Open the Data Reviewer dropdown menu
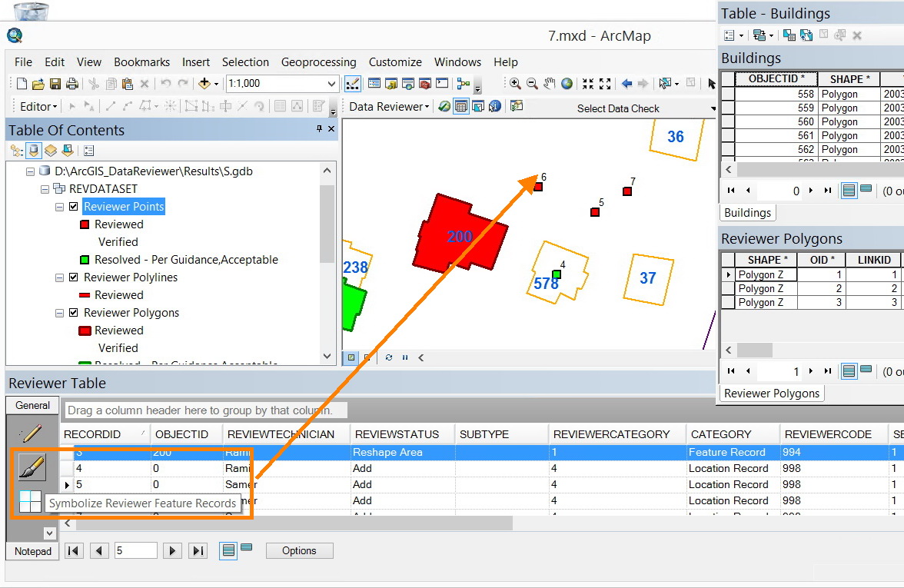Screen dimensions: 904x588 coord(389,107)
